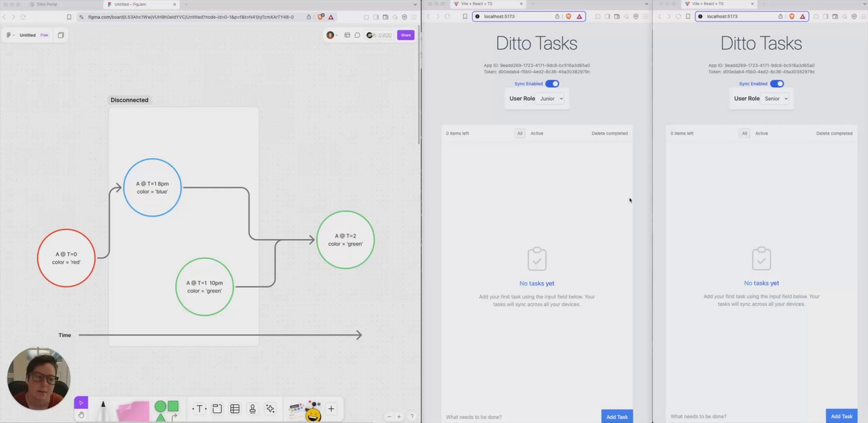Reload the Figma browser page

click(x=23, y=17)
